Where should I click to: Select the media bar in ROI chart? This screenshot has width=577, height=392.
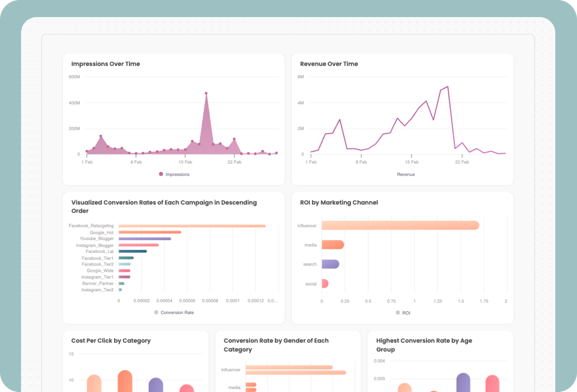point(333,245)
